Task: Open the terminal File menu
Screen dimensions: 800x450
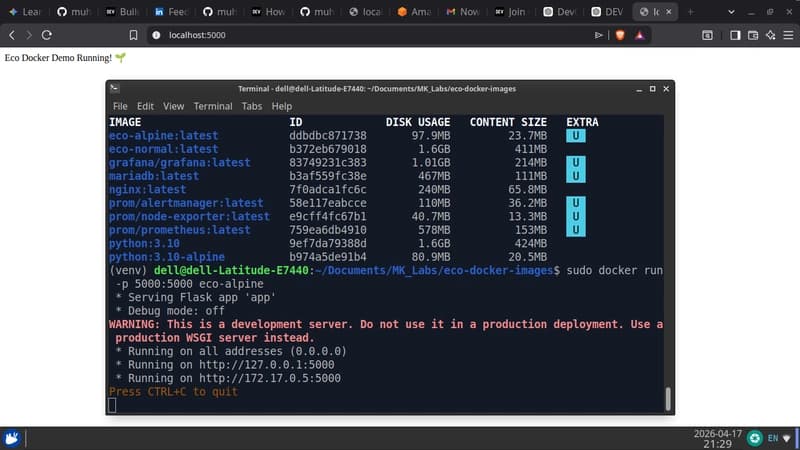Action: coord(120,106)
